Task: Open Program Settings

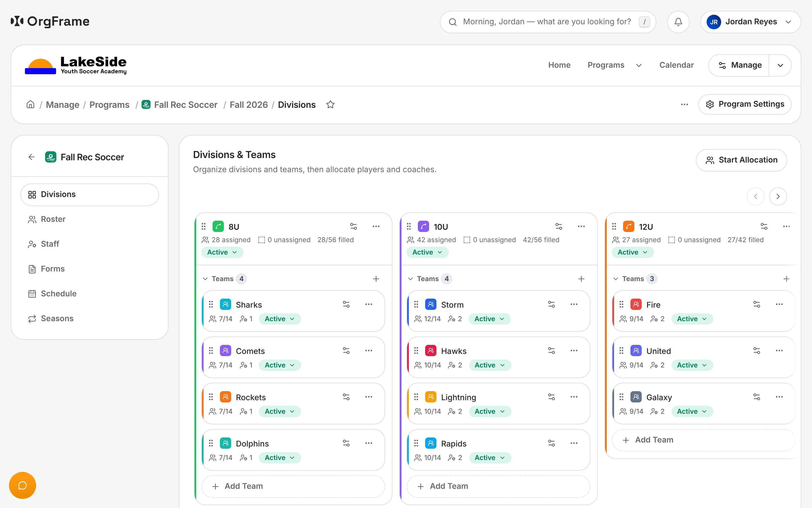Action: (x=745, y=104)
